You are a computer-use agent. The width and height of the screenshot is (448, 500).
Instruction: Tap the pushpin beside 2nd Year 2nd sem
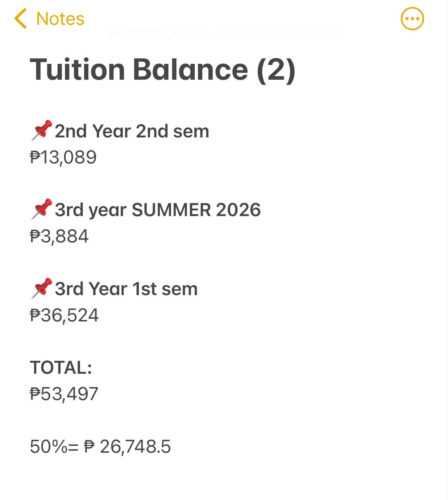coord(41,131)
